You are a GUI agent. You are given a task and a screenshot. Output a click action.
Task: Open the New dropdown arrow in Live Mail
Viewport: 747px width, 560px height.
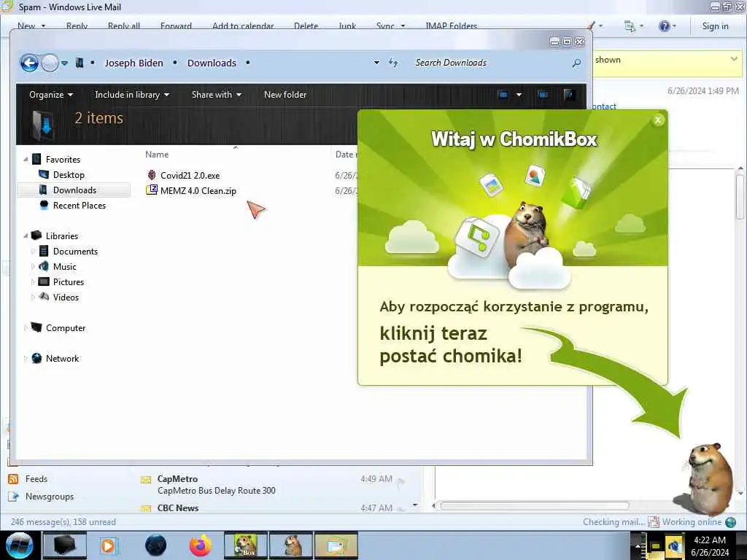point(43,26)
